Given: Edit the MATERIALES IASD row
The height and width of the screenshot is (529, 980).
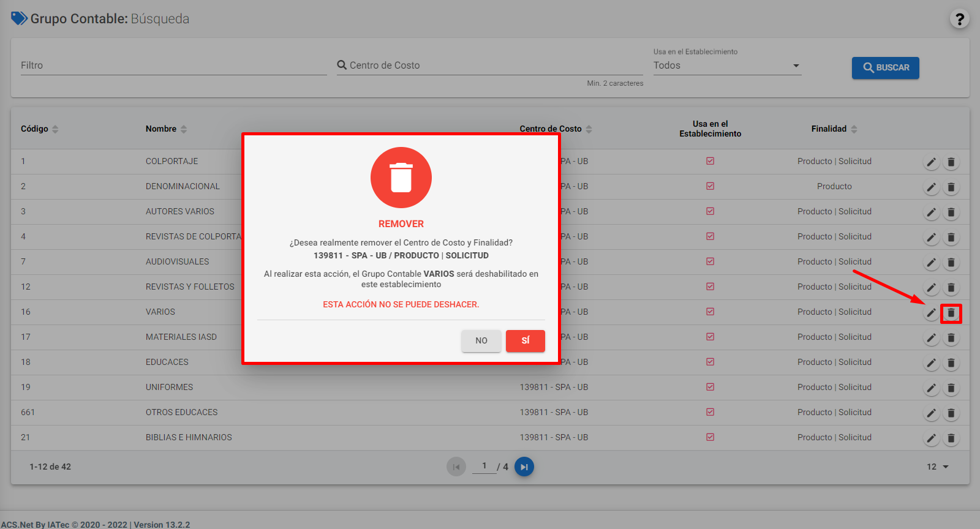Looking at the screenshot, I should (931, 338).
